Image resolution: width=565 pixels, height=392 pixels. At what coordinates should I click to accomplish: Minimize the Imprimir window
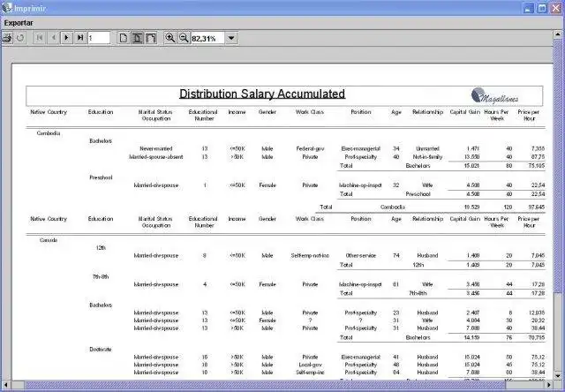pos(528,8)
